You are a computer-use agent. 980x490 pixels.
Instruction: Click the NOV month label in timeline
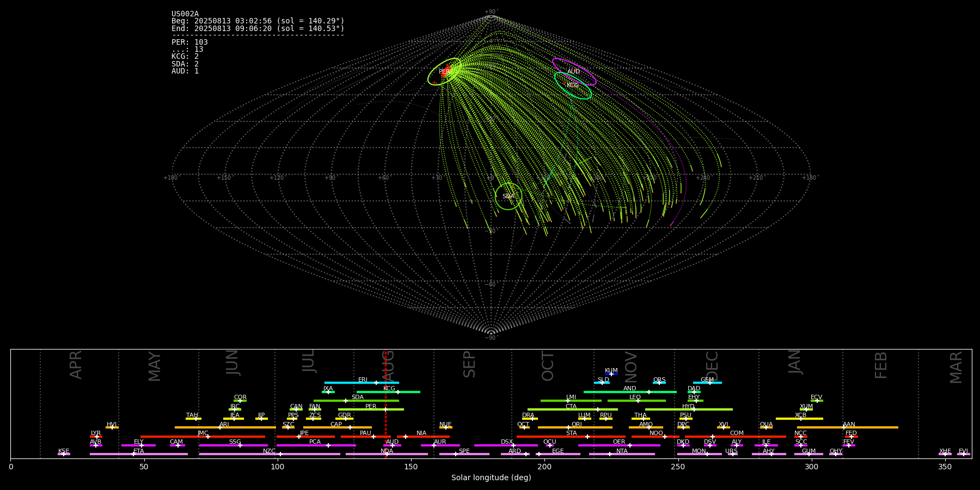point(631,367)
